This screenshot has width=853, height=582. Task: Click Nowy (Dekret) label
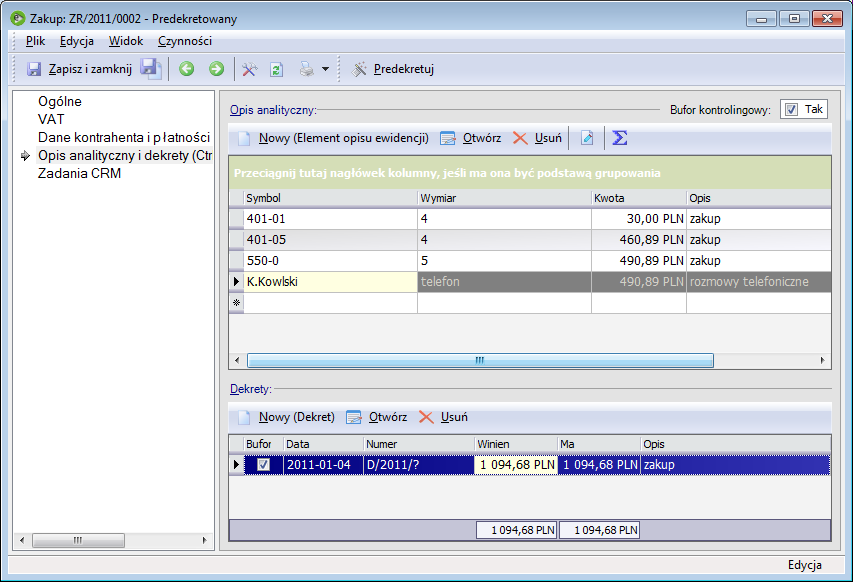[296, 417]
